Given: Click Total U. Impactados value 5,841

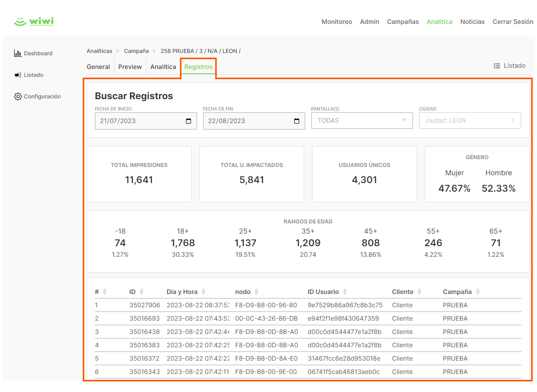Looking at the screenshot, I should pos(252,180).
